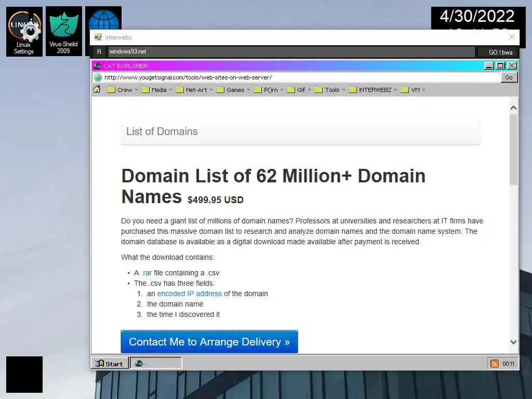
Task: Open the encoded IP address link
Action: click(189, 294)
